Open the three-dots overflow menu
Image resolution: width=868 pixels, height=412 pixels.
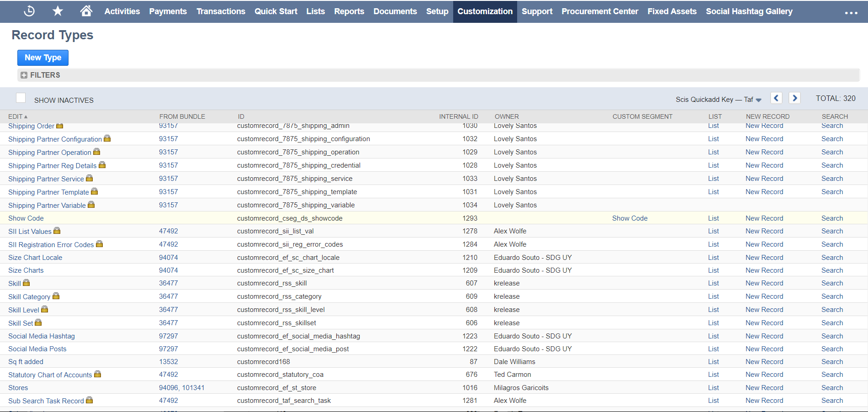851,13
